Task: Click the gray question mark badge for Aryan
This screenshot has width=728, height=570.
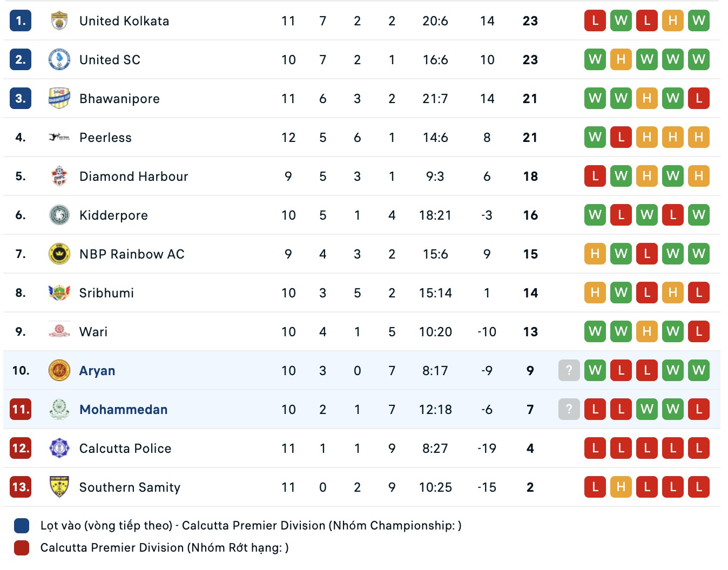Action: pos(569,370)
